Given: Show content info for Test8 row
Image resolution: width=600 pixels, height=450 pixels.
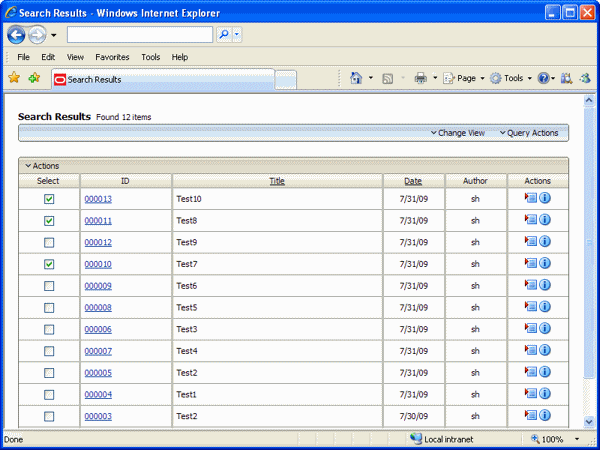Looking at the screenshot, I should click(545, 220).
